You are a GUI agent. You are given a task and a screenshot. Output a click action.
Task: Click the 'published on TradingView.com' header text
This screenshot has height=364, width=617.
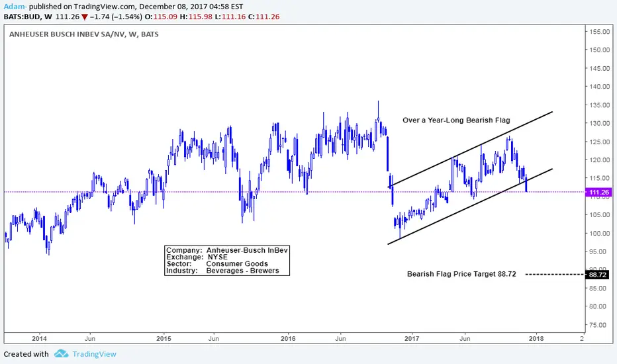tap(83, 7)
